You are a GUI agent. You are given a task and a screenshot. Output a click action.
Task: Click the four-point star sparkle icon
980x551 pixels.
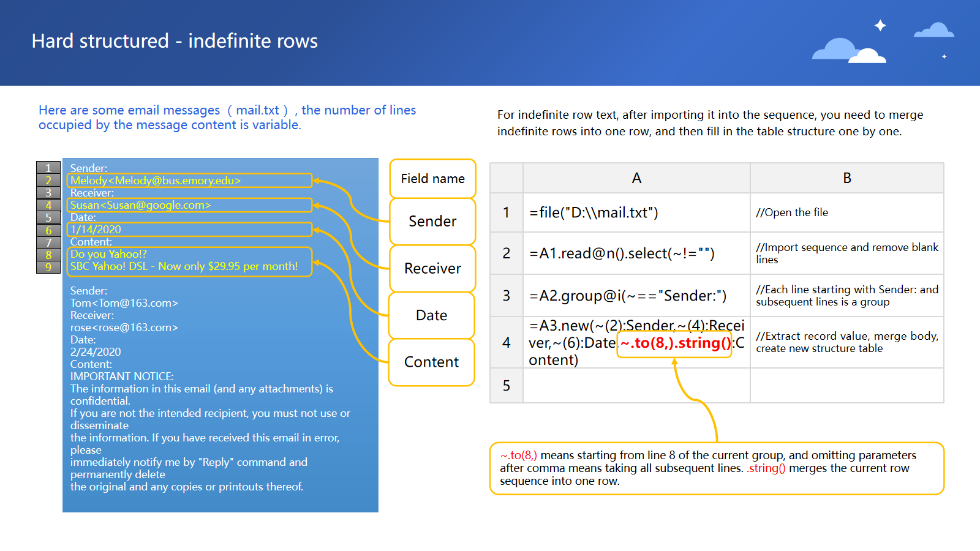880,25
